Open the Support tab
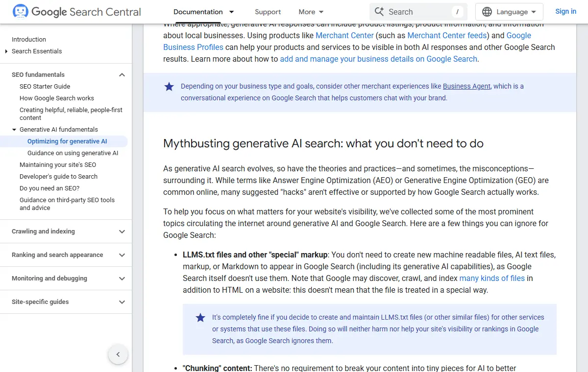The width and height of the screenshot is (588, 372). (x=268, y=12)
